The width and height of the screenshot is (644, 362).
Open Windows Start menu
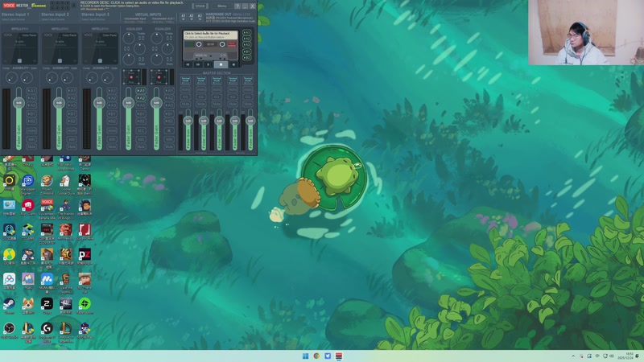tap(306, 356)
